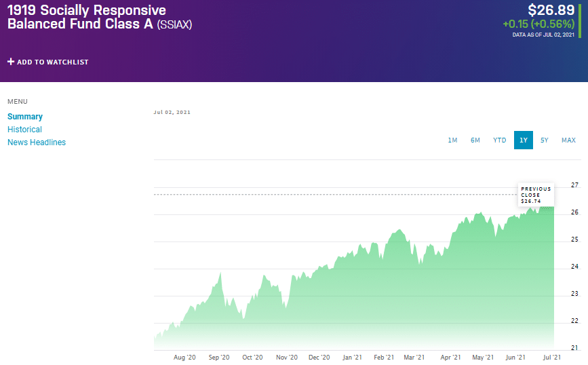The height and width of the screenshot is (365, 588).
Task: Switch chart range to 6M
Action: (475, 140)
